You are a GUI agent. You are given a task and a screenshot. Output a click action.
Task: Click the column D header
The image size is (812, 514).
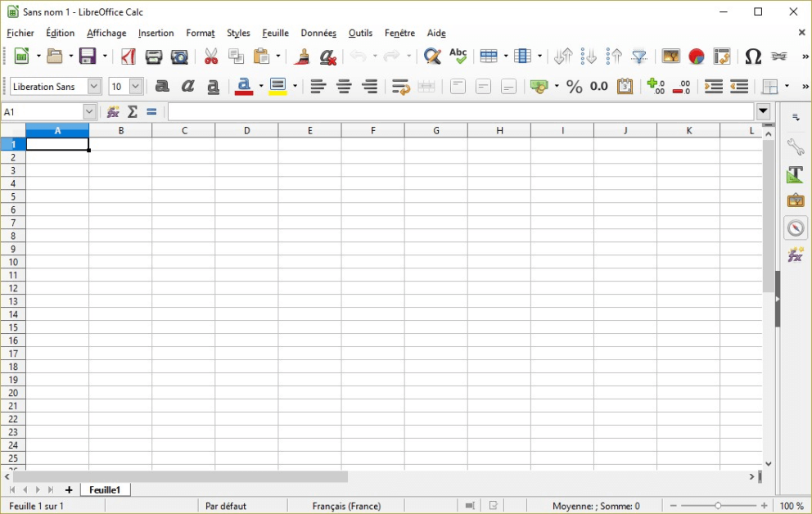[x=246, y=130]
